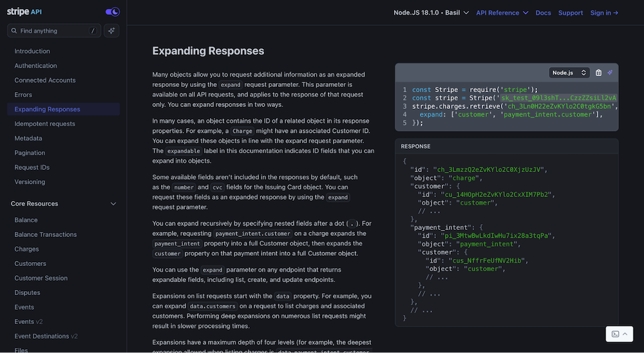Click the sparkle icon in code panel
This screenshot has height=353, width=644.
[x=610, y=73]
